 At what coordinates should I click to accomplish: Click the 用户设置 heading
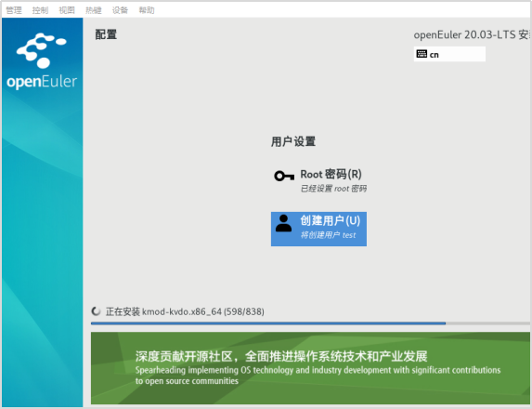293,141
